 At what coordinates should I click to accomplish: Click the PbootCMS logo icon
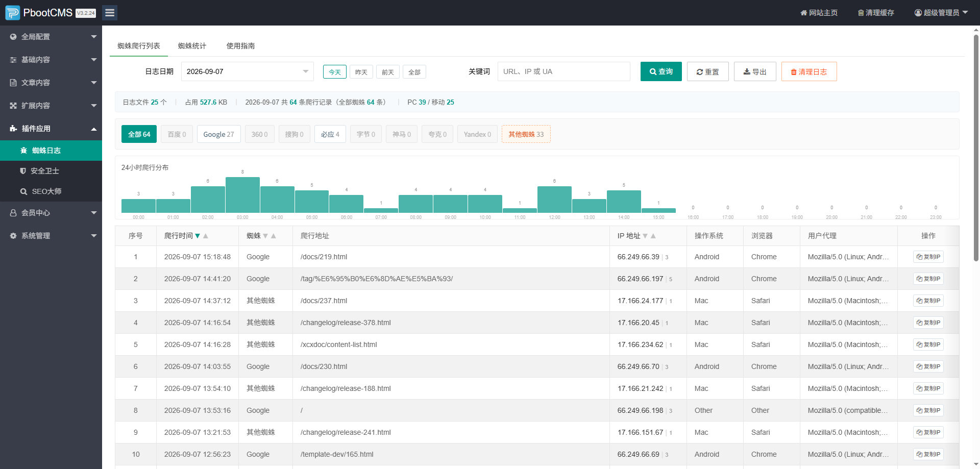pos(13,13)
